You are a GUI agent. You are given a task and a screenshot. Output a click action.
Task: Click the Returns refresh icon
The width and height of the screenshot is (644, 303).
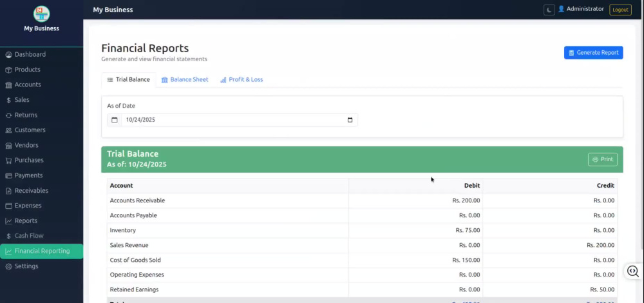8,115
